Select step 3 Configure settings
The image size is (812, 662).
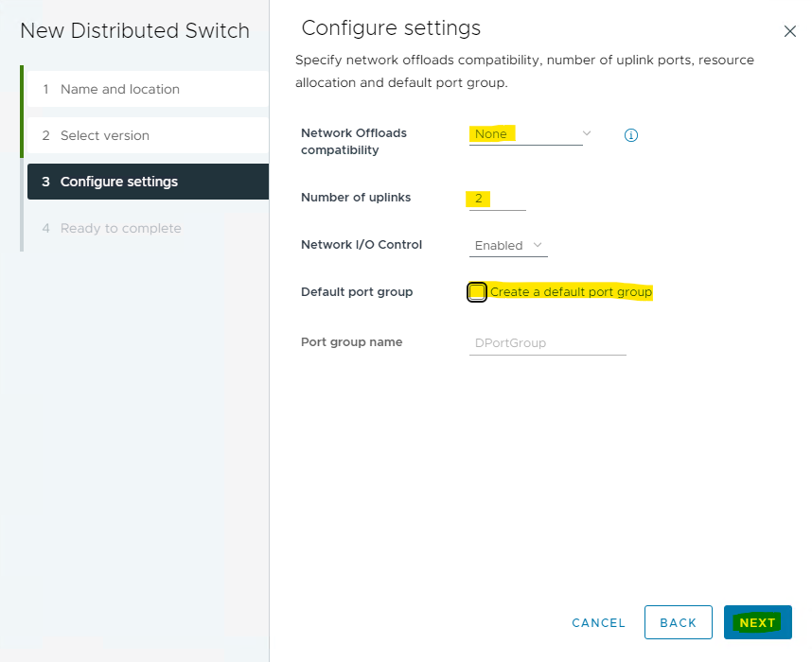(119, 182)
